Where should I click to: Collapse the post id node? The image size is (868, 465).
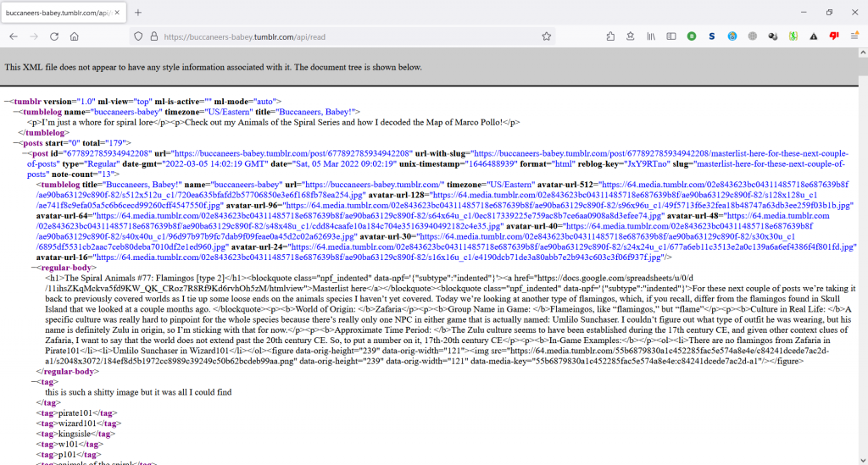(25, 153)
